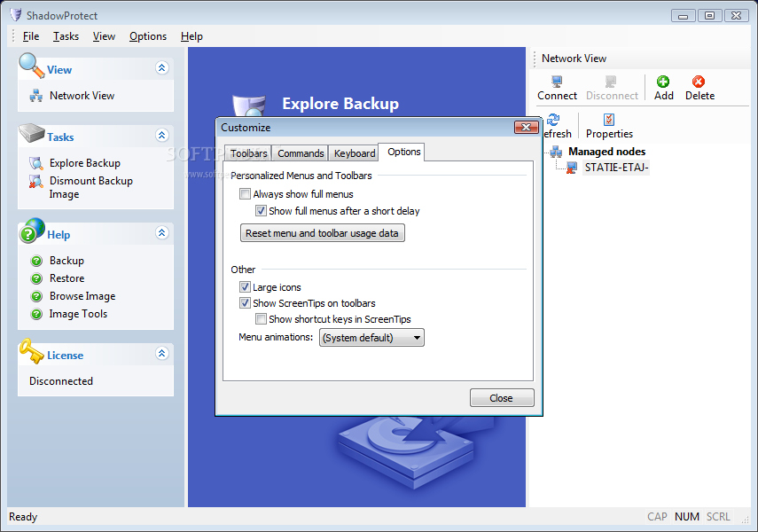758x532 pixels.
Task: Uncheck Show ScreenTips on toolbars
Action: [245, 303]
